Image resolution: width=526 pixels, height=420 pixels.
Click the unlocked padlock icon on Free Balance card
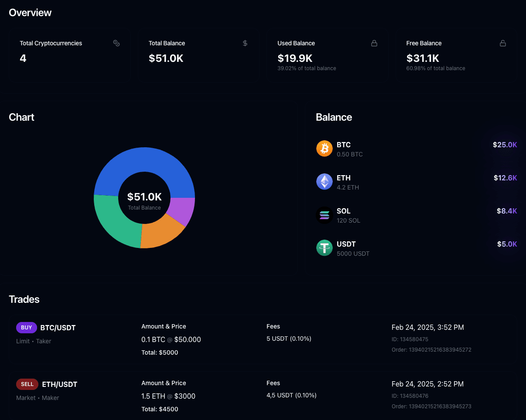coord(503,43)
